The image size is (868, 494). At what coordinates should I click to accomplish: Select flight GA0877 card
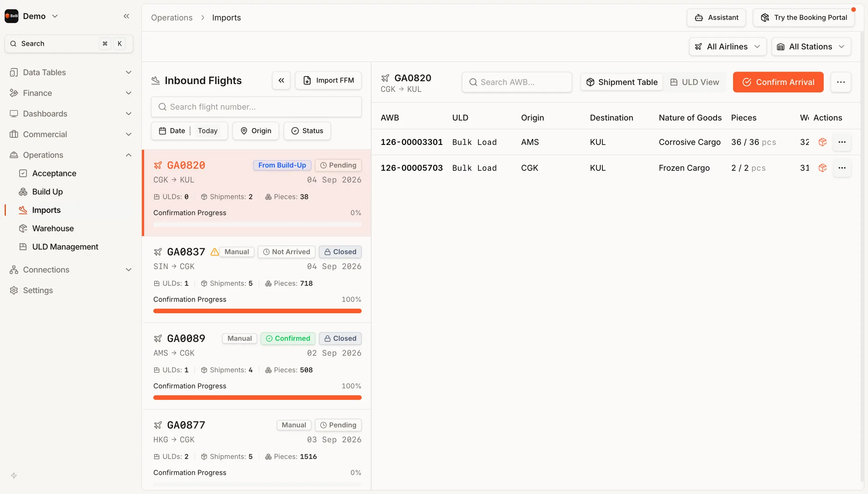[257, 449]
